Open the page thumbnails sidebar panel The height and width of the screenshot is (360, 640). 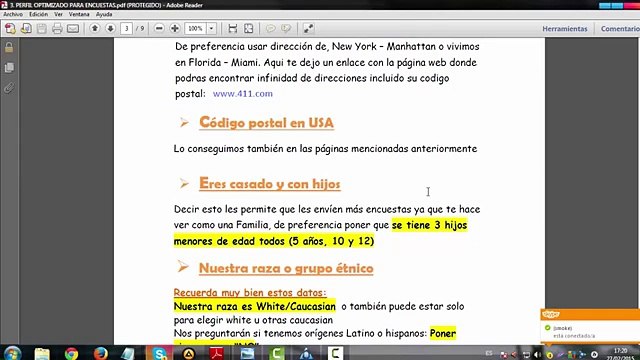(9, 67)
